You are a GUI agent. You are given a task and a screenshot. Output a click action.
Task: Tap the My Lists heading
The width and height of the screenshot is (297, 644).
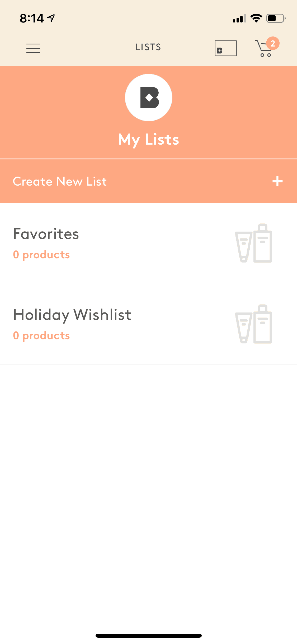coord(149,139)
